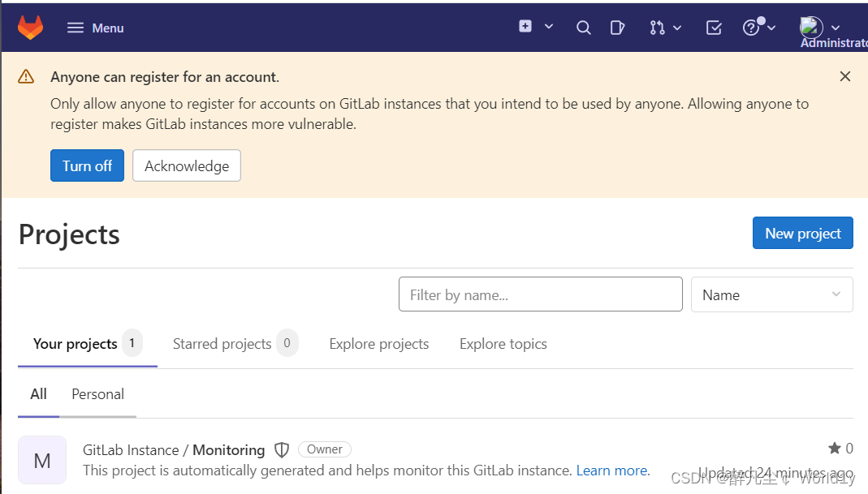Open the search magnifier icon
This screenshot has width=868, height=494.
click(583, 28)
